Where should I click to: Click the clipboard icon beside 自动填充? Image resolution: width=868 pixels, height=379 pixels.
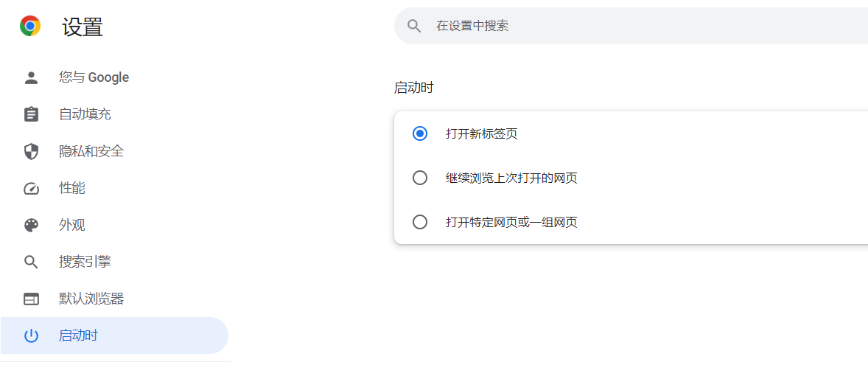coord(31,114)
